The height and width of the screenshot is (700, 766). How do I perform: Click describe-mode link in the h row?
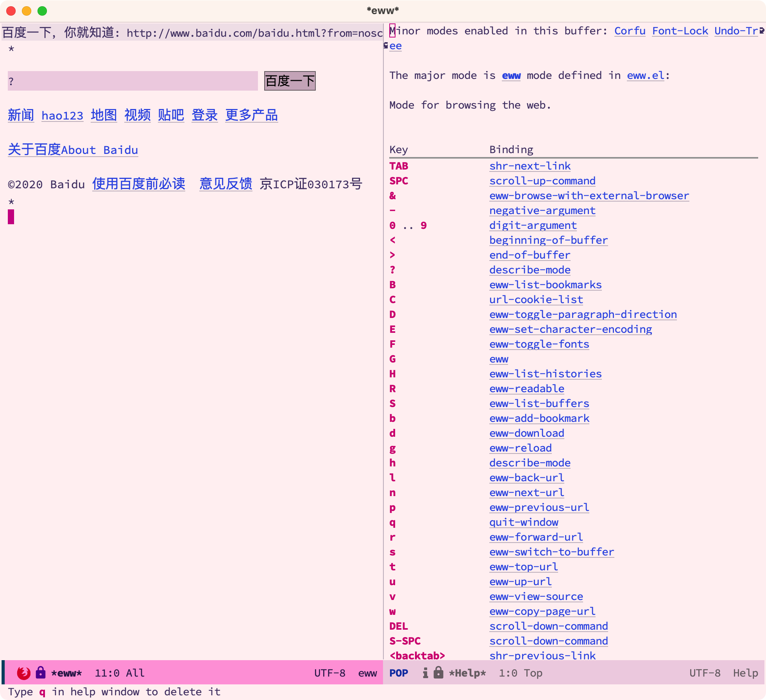(x=530, y=463)
